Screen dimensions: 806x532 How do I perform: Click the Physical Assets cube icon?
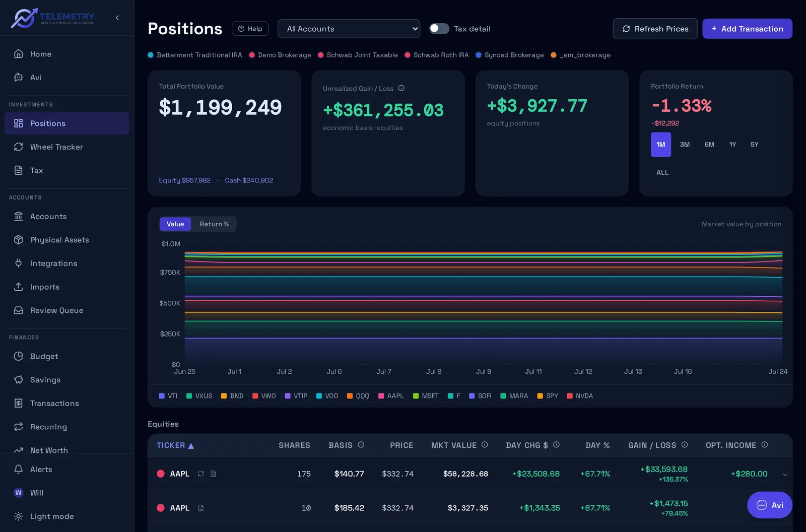pyautogui.click(x=19, y=240)
